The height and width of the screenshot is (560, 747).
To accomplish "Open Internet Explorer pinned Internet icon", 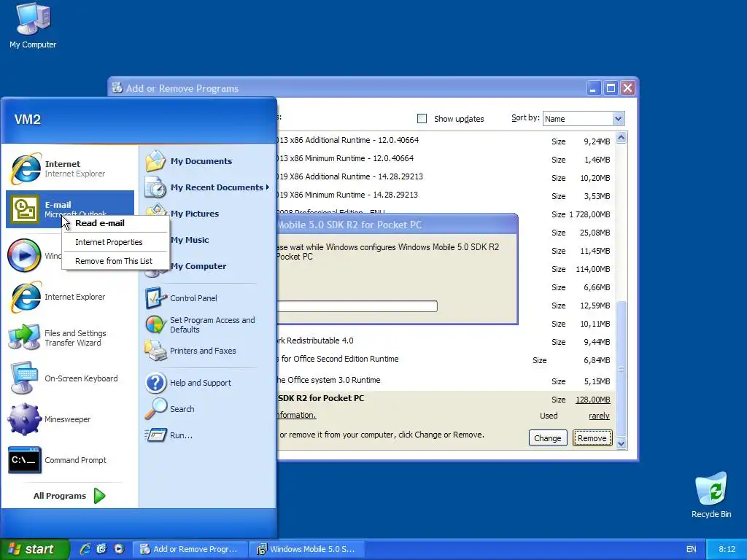I will click(x=26, y=168).
